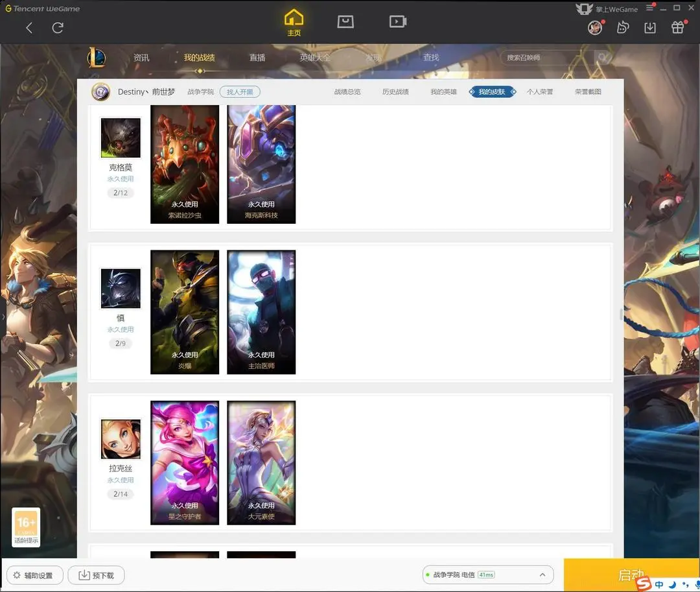The image size is (700, 592).
Task: Click the 预下载 pre-download button
Action: (96, 575)
